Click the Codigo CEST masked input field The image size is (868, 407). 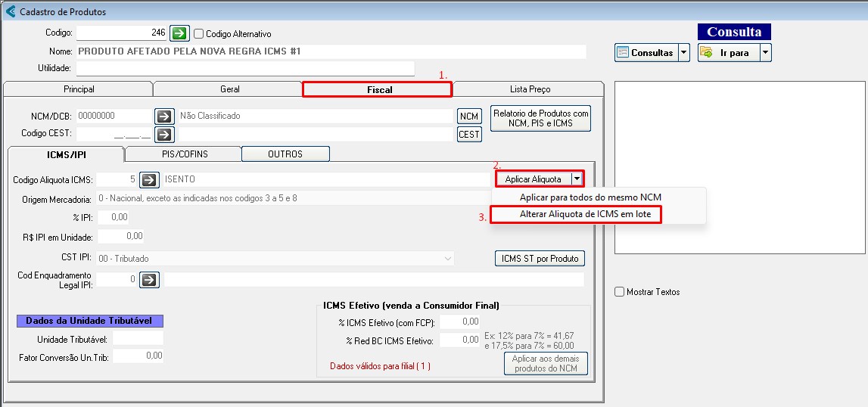(114, 135)
